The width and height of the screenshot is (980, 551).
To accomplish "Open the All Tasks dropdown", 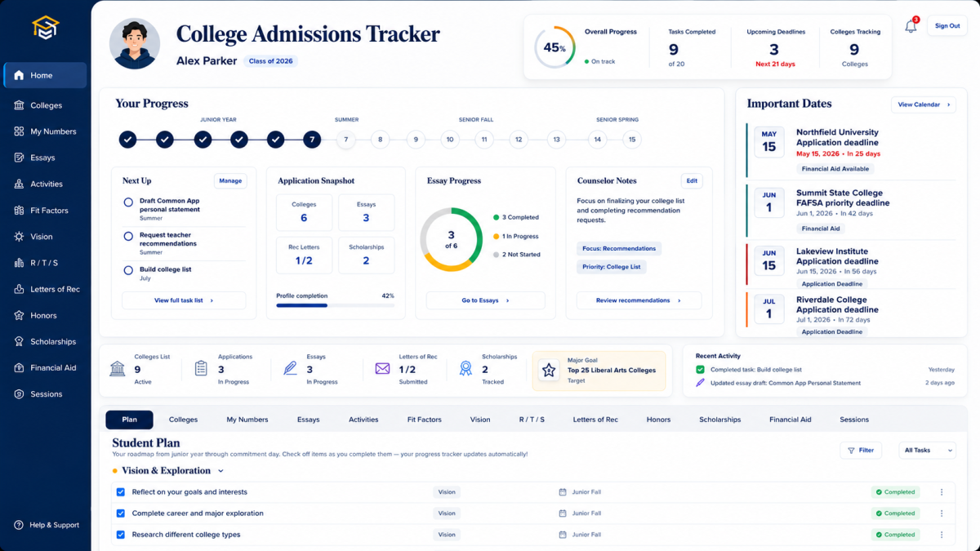I will [x=927, y=450].
